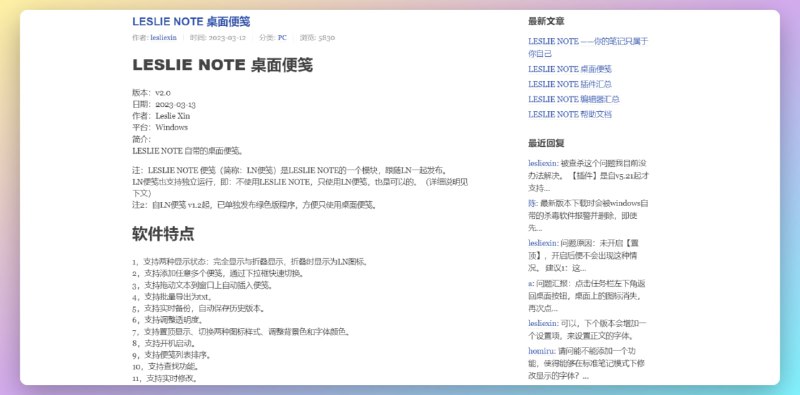The image size is (800, 395).
Task: Open sidebar link 'LESLIE NOTE 帮助文档'
Action: click(569, 114)
